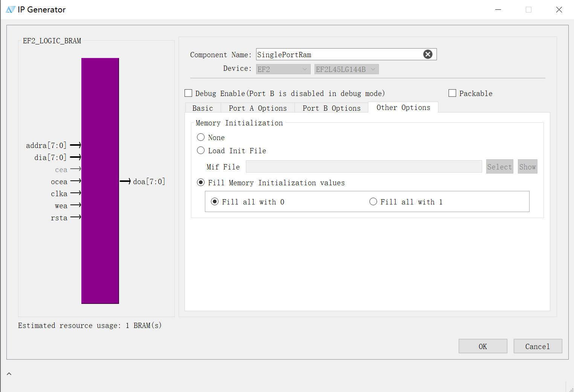
Task: Click the dia[7:0] port label
Action: (x=50, y=157)
